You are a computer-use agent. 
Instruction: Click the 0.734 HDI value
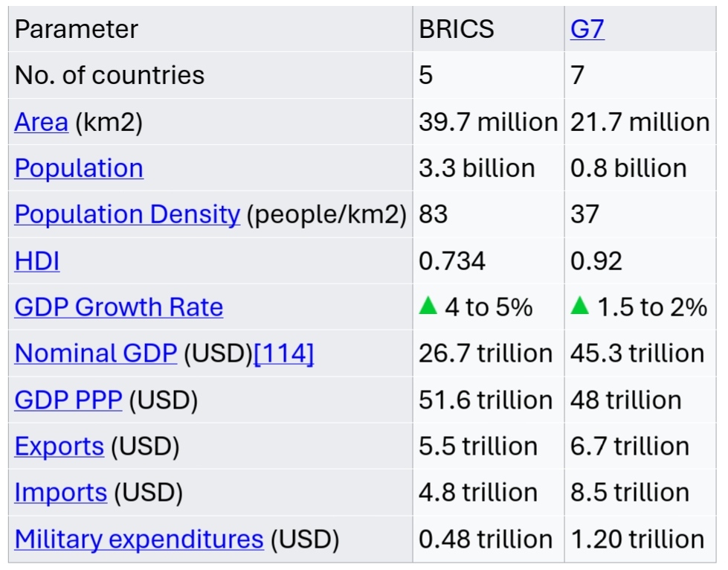(452, 261)
